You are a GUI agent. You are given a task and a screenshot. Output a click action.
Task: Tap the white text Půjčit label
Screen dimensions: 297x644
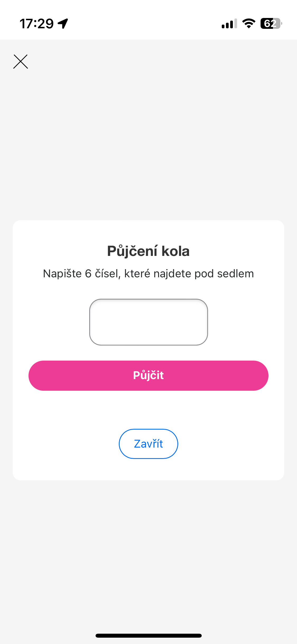(148, 375)
